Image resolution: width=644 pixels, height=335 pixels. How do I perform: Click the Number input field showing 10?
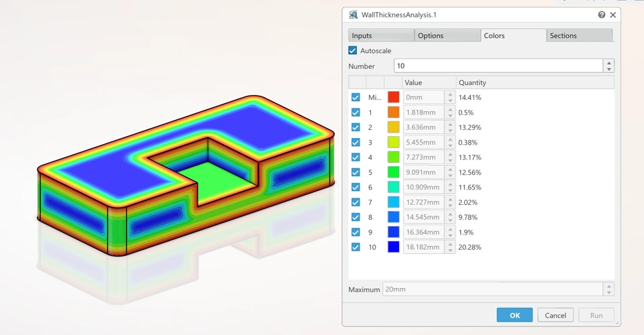click(498, 66)
